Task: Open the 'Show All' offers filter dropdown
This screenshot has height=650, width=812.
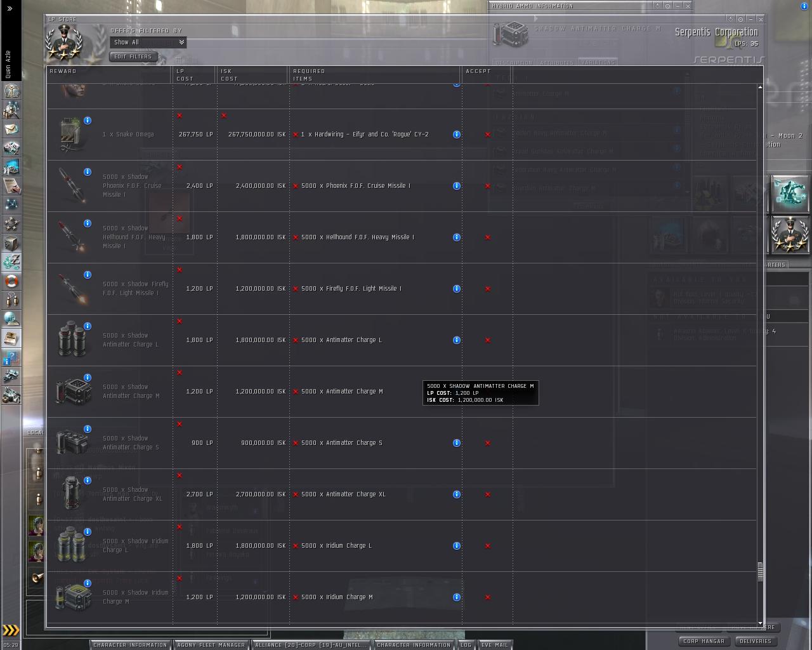Action: tap(148, 43)
